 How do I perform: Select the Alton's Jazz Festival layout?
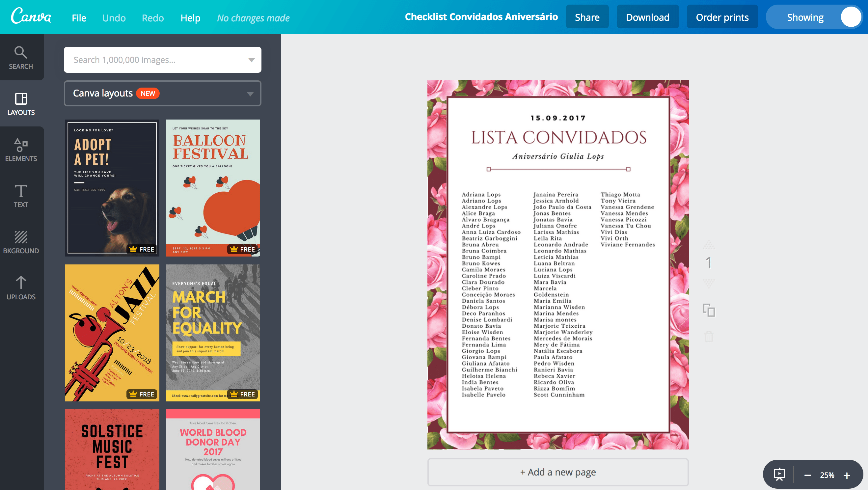click(112, 333)
